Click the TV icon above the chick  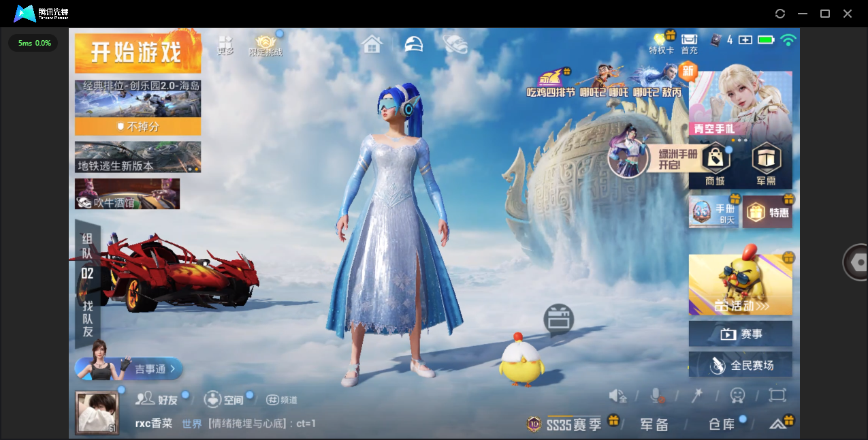558,319
